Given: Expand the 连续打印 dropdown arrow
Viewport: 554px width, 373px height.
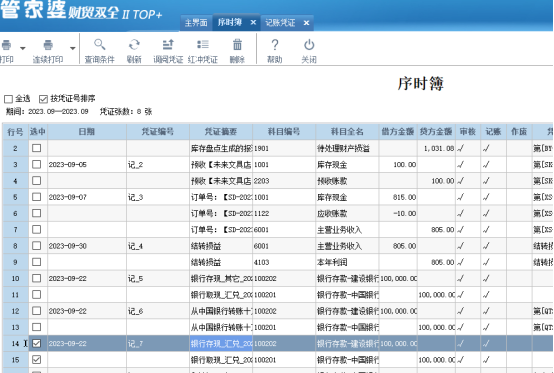Looking at the screenshot, I should [x=72, y=48].
